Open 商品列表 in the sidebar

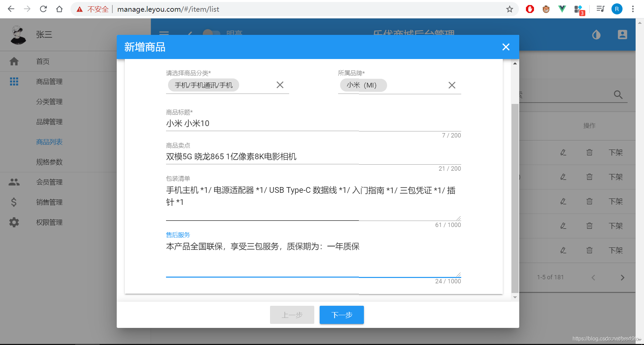pos(49,142)
